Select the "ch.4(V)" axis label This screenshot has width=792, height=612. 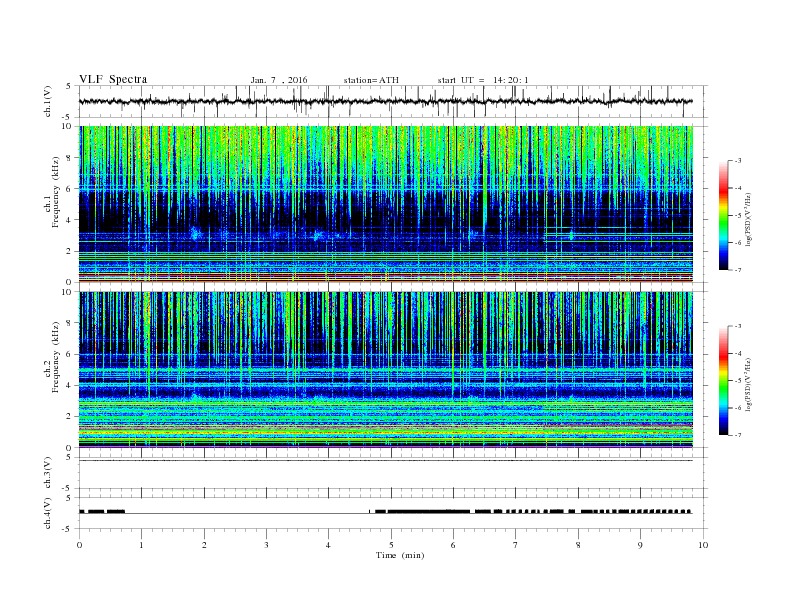click(47, 513)
